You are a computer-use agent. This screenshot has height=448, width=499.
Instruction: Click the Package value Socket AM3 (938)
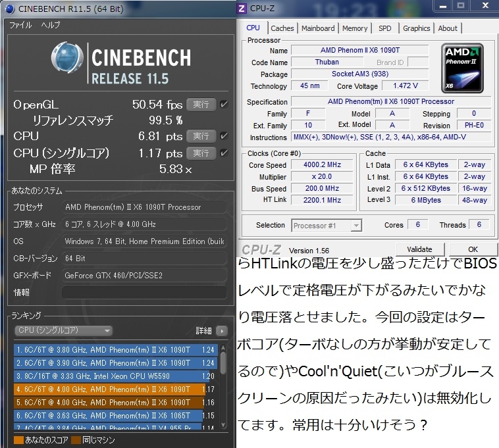[360, 74]
